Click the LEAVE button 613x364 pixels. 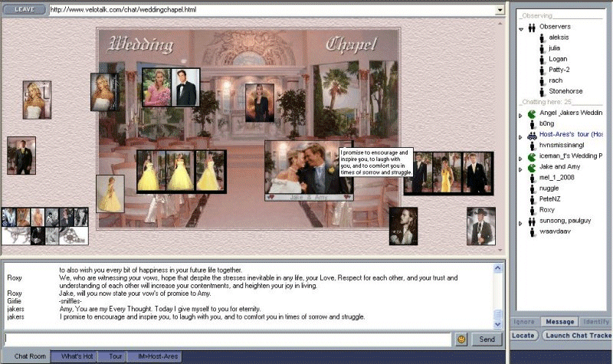click(x=24, y=10)
